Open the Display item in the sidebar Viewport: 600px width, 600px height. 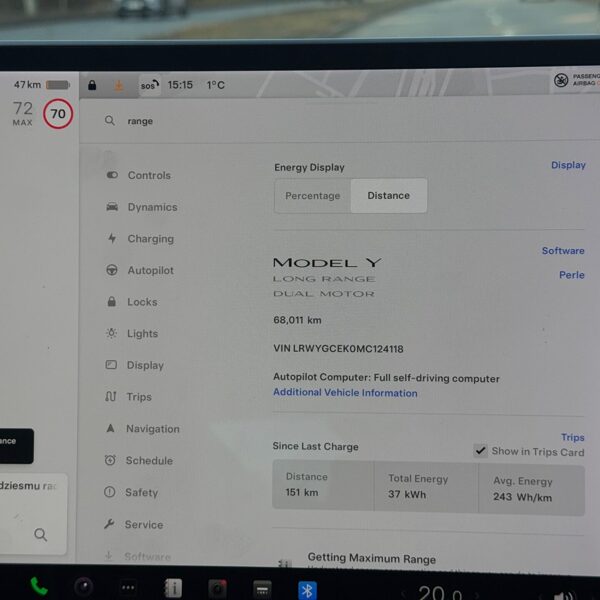coord(135,365)
